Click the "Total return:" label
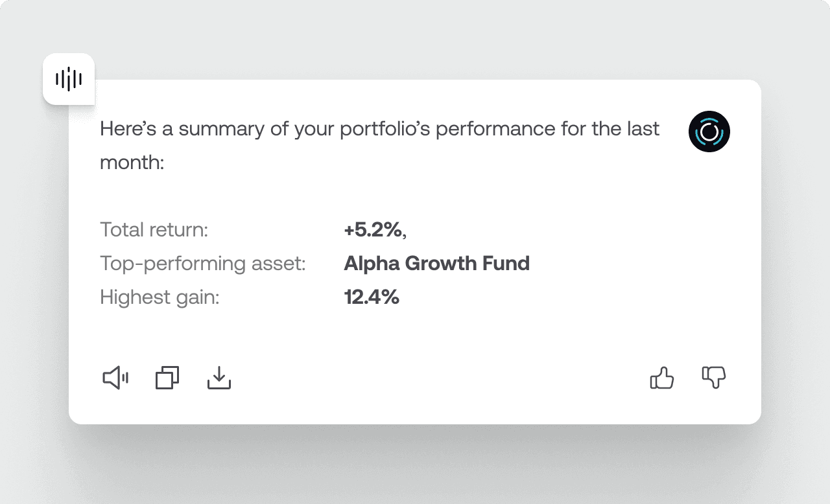 154,229
